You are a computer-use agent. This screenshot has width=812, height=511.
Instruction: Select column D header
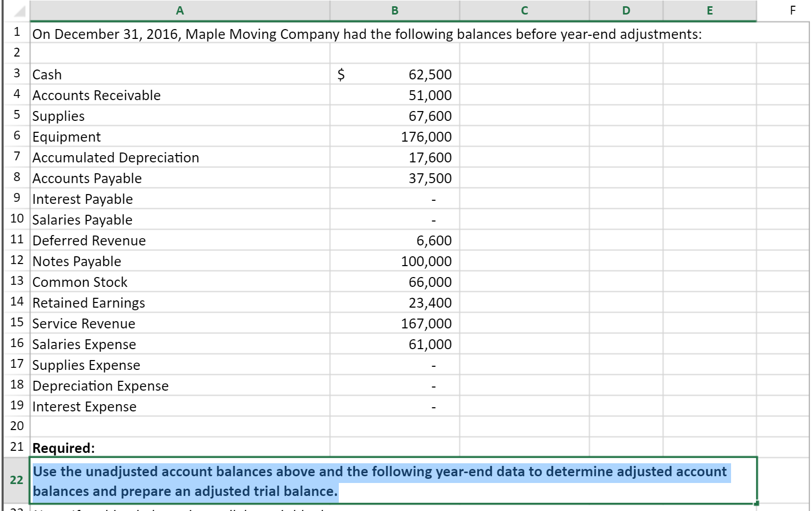tap(626, 10)
